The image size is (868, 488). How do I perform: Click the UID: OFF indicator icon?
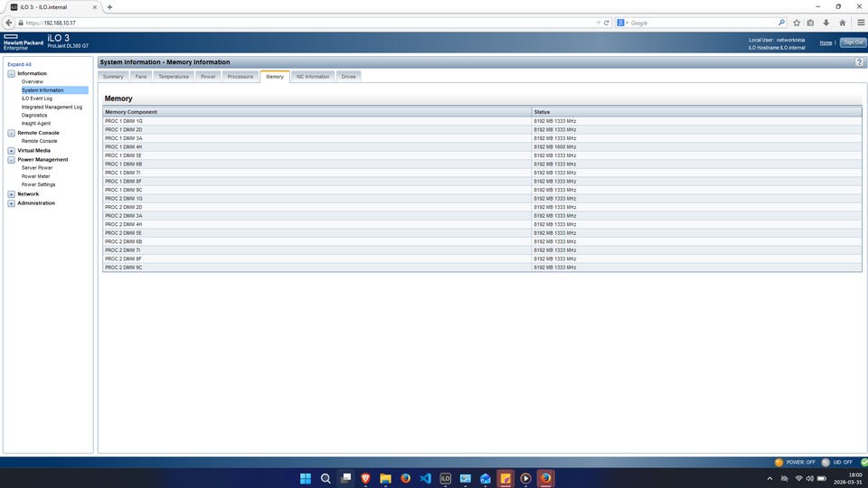coord(826,462)
